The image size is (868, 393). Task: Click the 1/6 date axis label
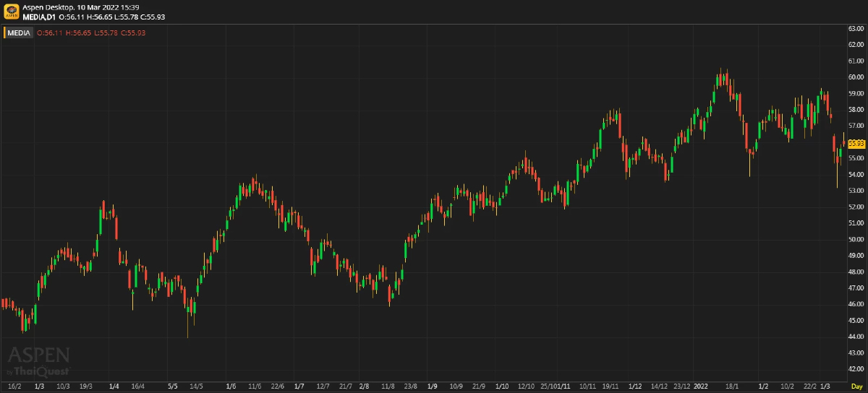231,386
